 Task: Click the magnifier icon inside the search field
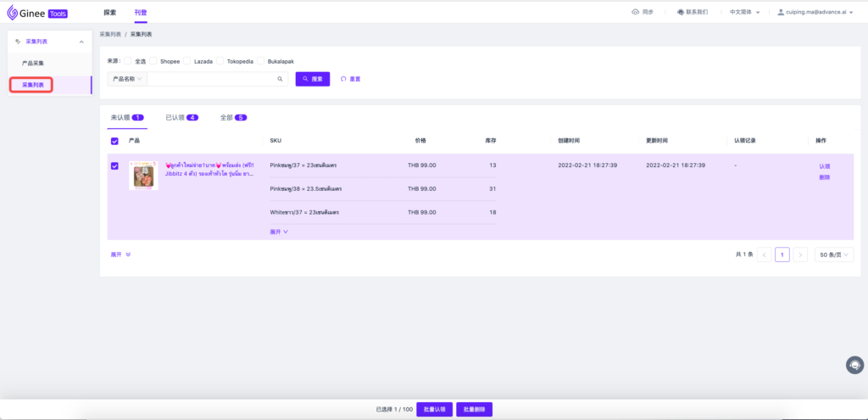[x=280, y=79]
